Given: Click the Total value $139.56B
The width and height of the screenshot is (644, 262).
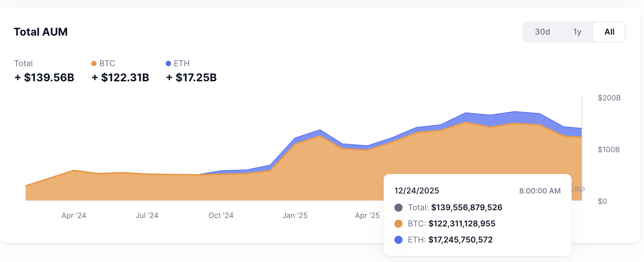Looking at the screenshot, I should pos(44,78).
